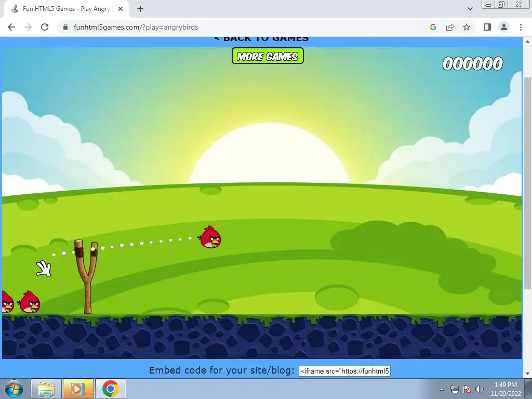Click the 000000 score counter

click(x=473, y=64)
